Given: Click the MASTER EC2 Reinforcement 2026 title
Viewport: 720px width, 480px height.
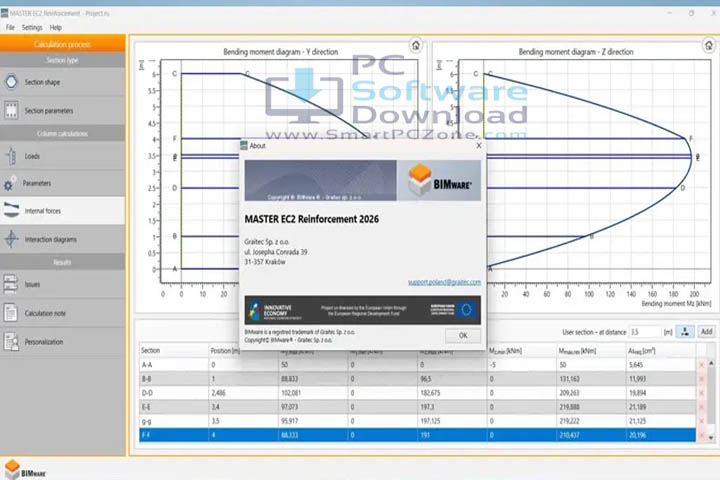Looking at the screenshot, I should [311, 219].
